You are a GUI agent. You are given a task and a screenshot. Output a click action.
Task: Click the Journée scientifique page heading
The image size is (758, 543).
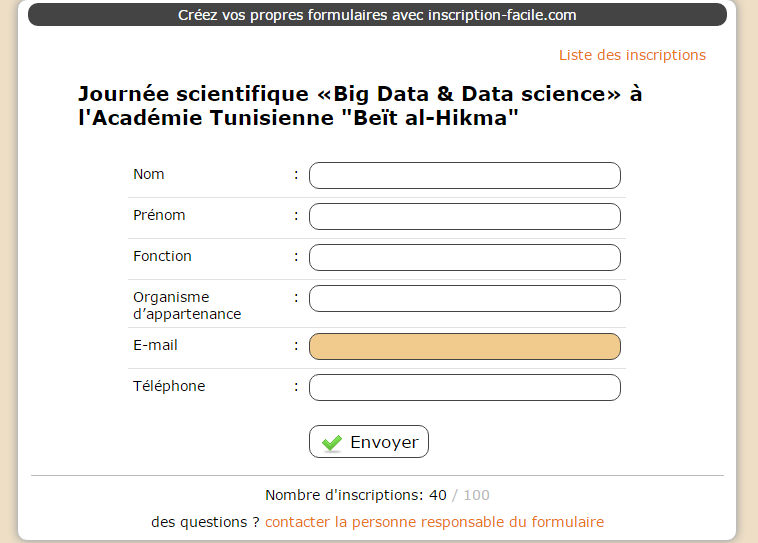click(360, 105)
